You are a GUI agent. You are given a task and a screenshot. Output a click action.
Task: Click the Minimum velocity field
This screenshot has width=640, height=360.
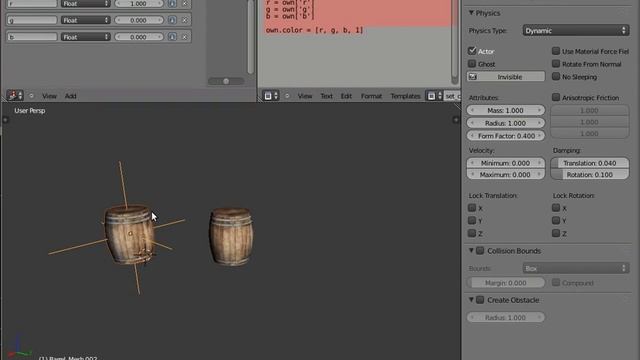[506, 163]
